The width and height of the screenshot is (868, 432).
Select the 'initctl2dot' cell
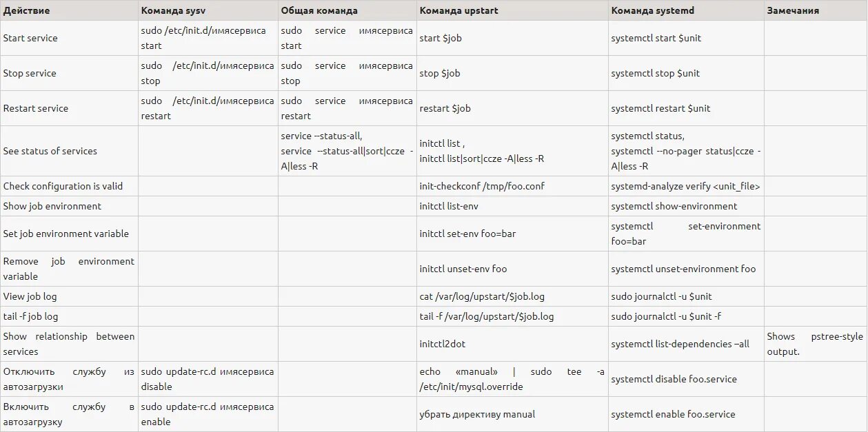(447, 344)
